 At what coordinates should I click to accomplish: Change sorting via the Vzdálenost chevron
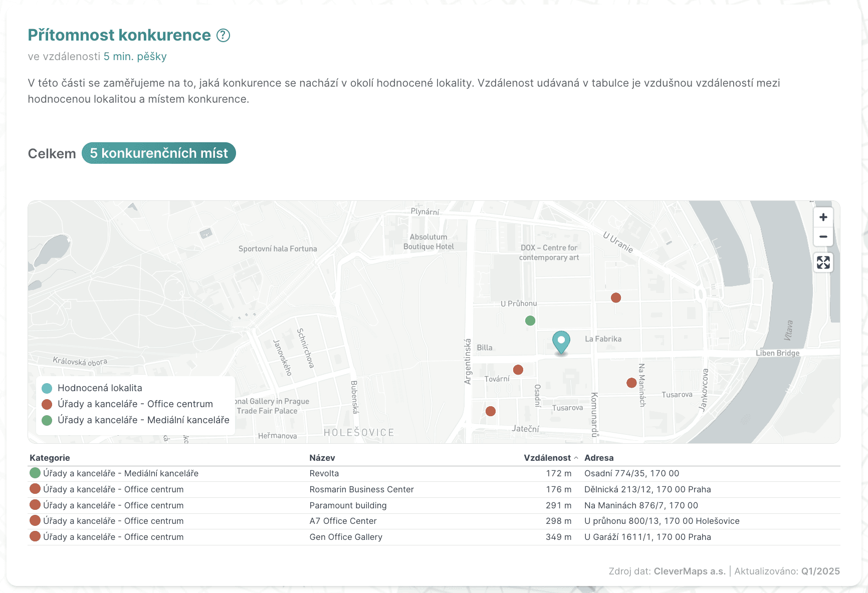[576, 458]
